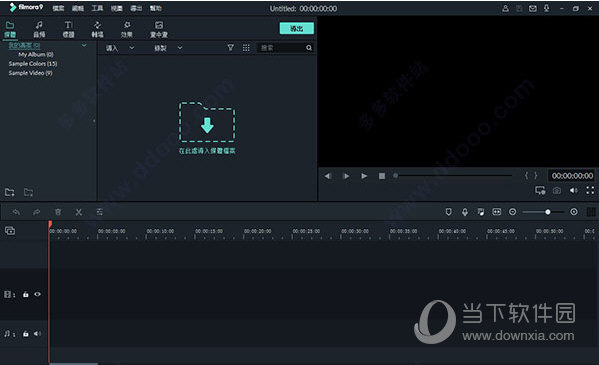Open the user account icon in title bar
This screenshot has width=599, height=365.
[x=505, y=8]
